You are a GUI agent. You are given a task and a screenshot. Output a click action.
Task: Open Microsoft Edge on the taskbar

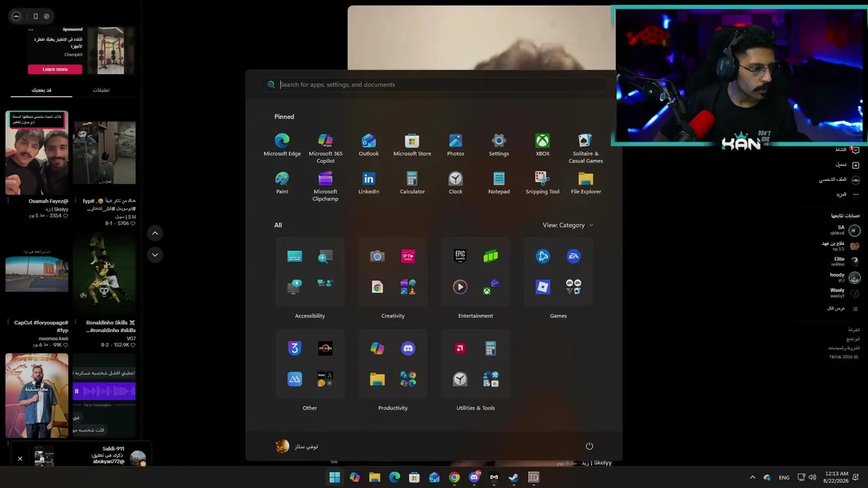tap(395, 477)
